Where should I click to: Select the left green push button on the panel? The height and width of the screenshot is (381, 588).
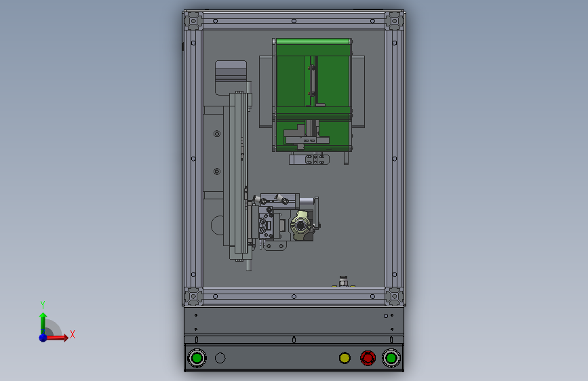click(197, 358)
